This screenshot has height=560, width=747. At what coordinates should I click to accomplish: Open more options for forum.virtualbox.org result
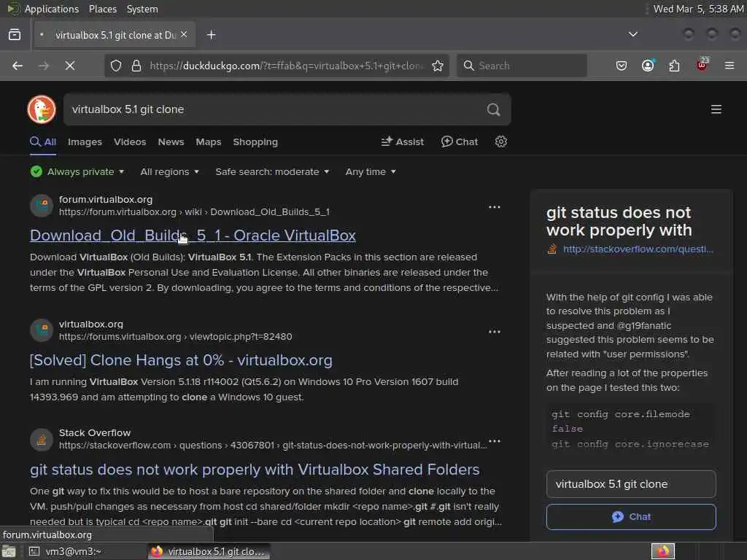pyautogui.click(x=495, y=207)
